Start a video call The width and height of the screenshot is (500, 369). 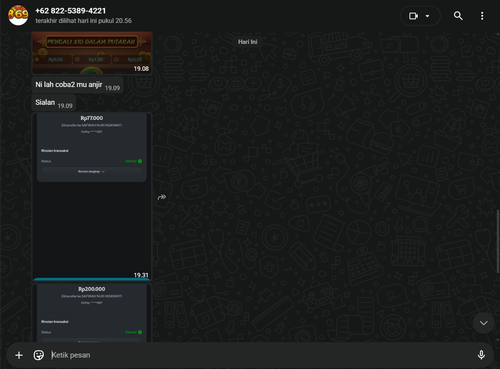pyautogui.click(x=413, y=16)
